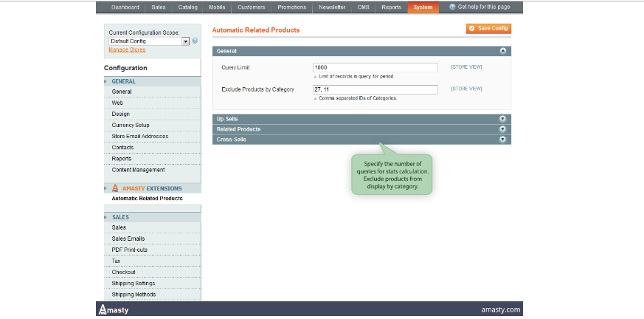Click Get help for this page
644x319 pixels.
pyautogui.click(x=484, y=7)
